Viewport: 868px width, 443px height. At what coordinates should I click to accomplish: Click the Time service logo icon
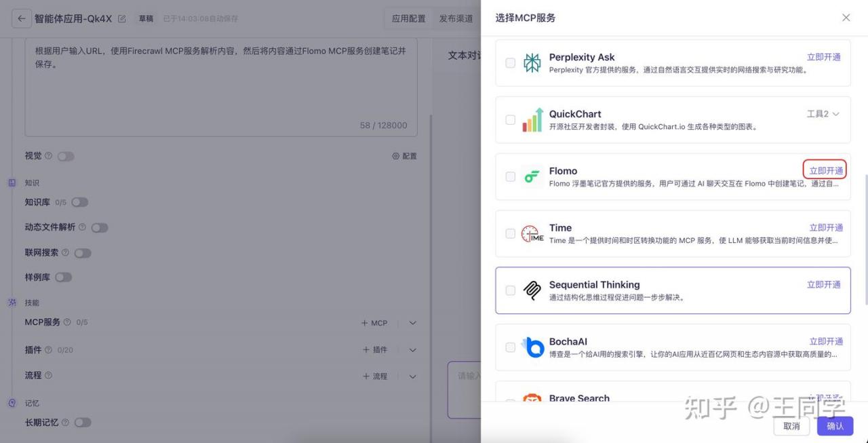532,233
